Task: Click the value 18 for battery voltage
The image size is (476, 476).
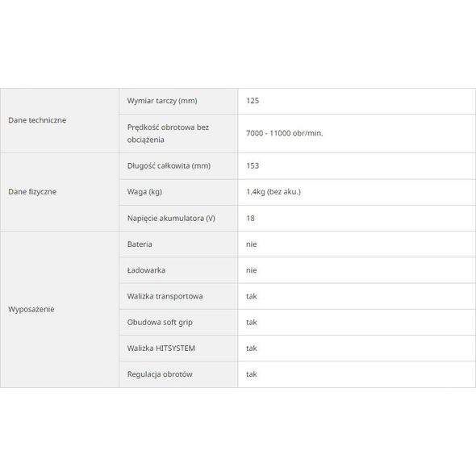Action: (250, 219)
